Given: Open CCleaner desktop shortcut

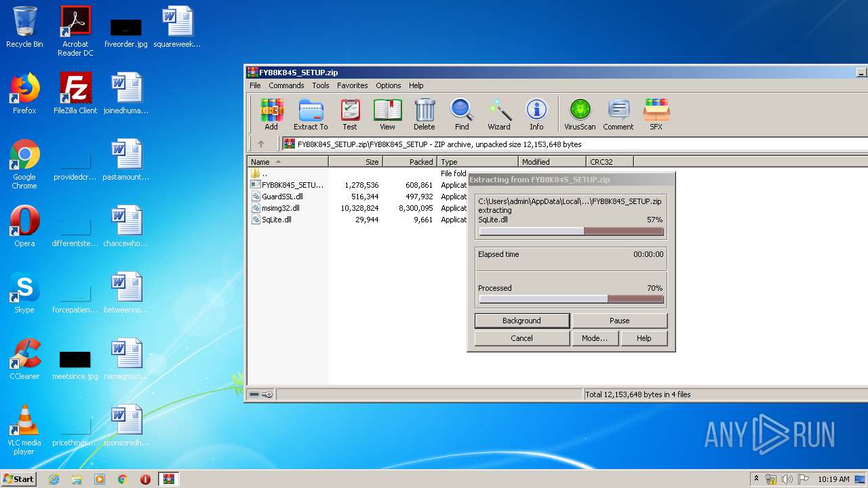Looking at the screenshot, I should [x=24, y=359].
